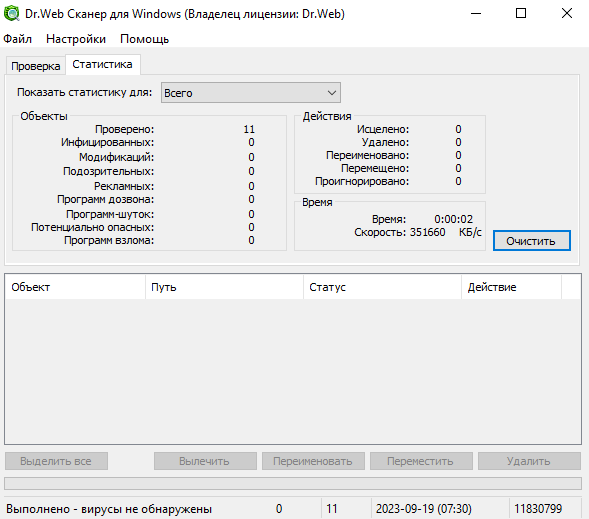This screenshot has height=519, width=589.
Task: Click the Вылечить button
Action: click(x=205, y=461)
